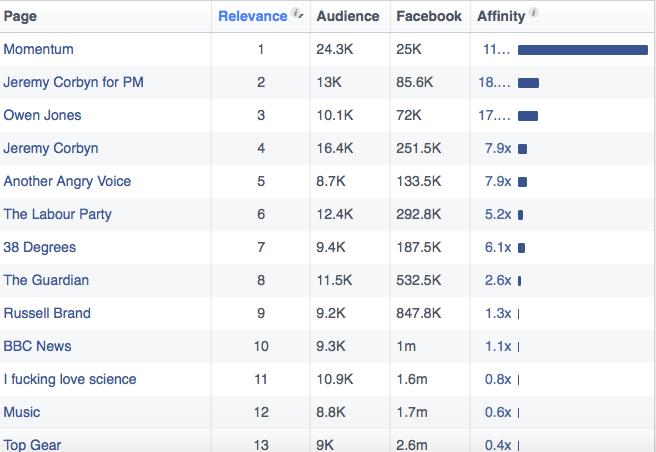Click the 9K audience value

point(325,445)
